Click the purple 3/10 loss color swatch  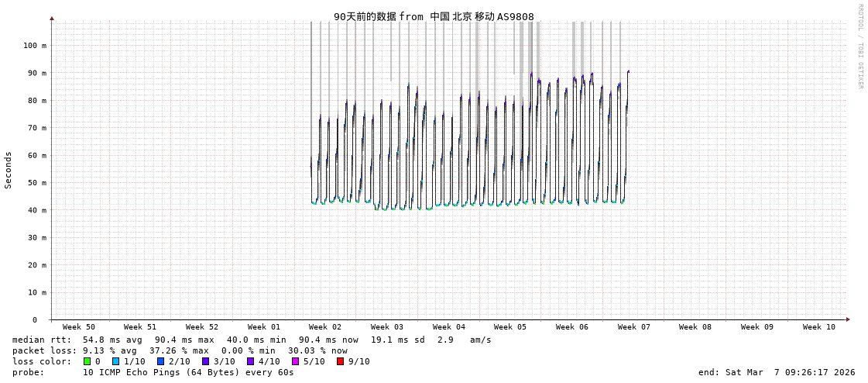pos(205,361)
